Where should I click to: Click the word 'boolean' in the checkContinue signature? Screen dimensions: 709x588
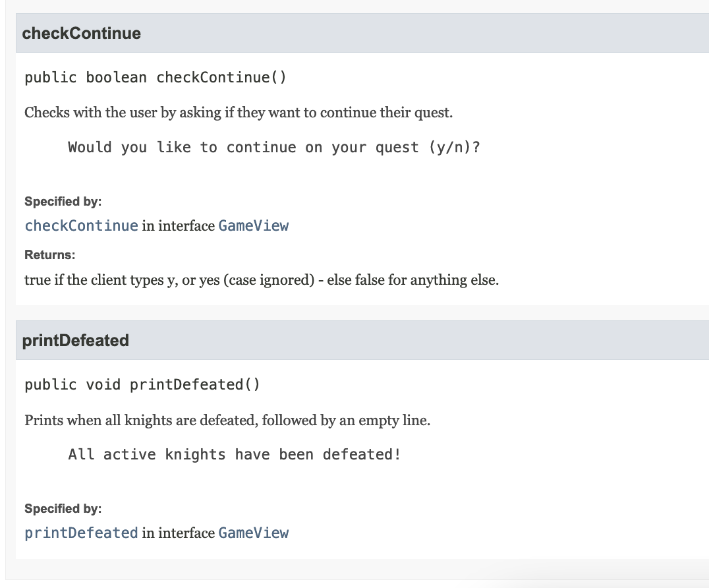[x=116, y=78]
